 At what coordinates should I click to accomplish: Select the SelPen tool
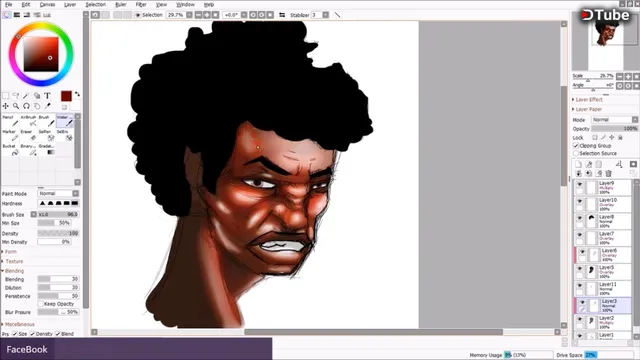46,136
